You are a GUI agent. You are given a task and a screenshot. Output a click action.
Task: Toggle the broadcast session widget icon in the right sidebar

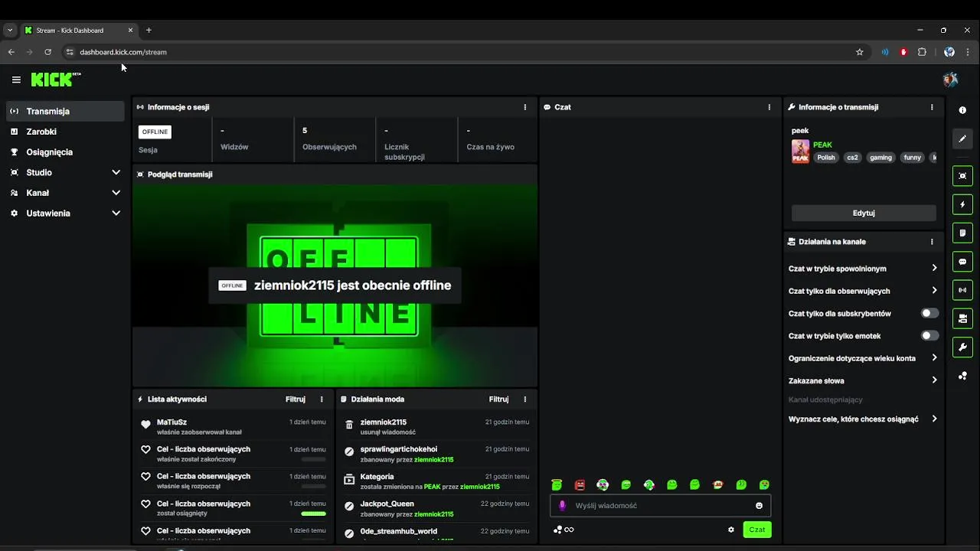tap(962, 290)
